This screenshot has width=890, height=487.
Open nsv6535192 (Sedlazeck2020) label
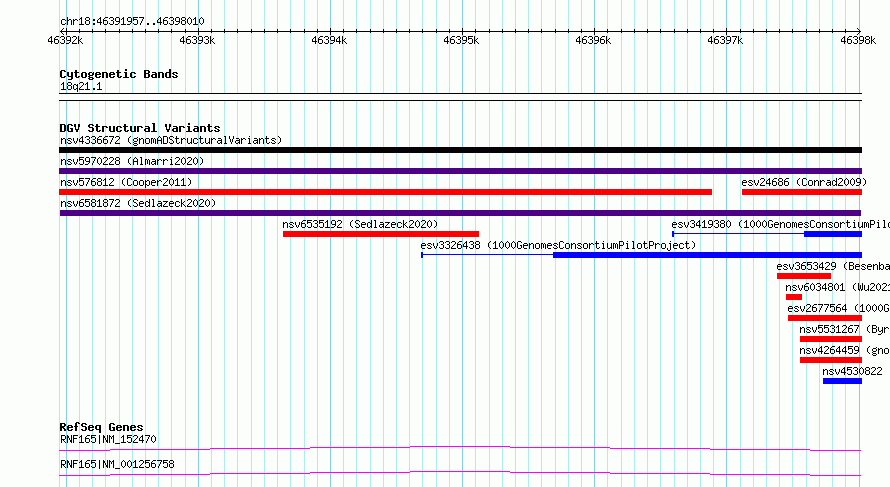click(x=360, y=224)
